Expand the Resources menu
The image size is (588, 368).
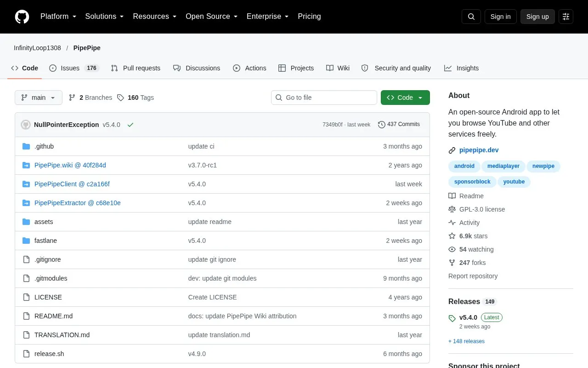tap(155, 17)
